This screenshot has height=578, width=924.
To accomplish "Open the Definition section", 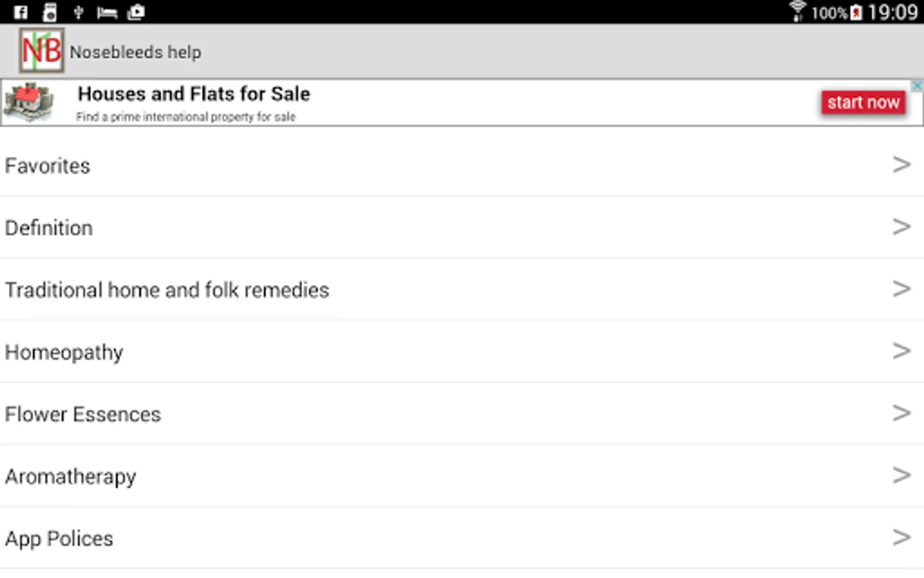I will pyautogui.click(x=49, y=228).
